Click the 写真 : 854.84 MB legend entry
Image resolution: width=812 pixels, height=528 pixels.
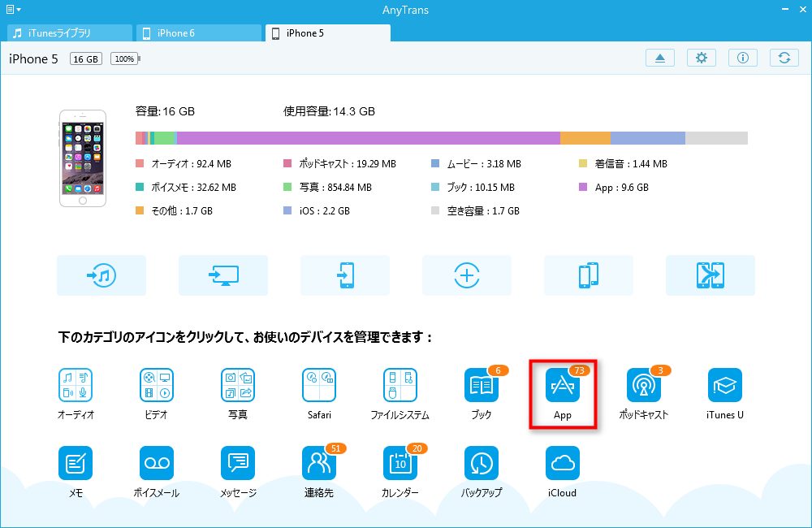pyautogui.click(x=328, y=187)
